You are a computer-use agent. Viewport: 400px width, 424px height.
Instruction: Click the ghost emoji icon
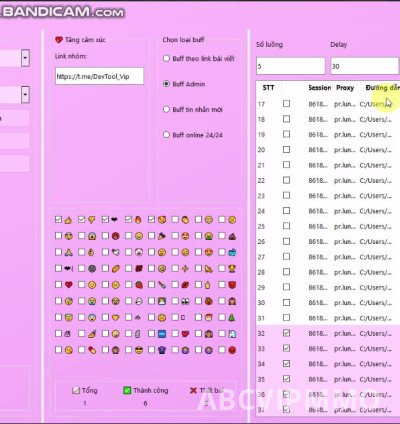[139, 301]
